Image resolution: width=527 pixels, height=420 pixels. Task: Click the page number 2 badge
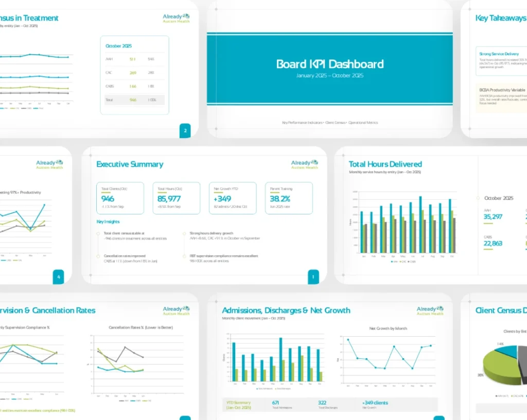[185, 131]
